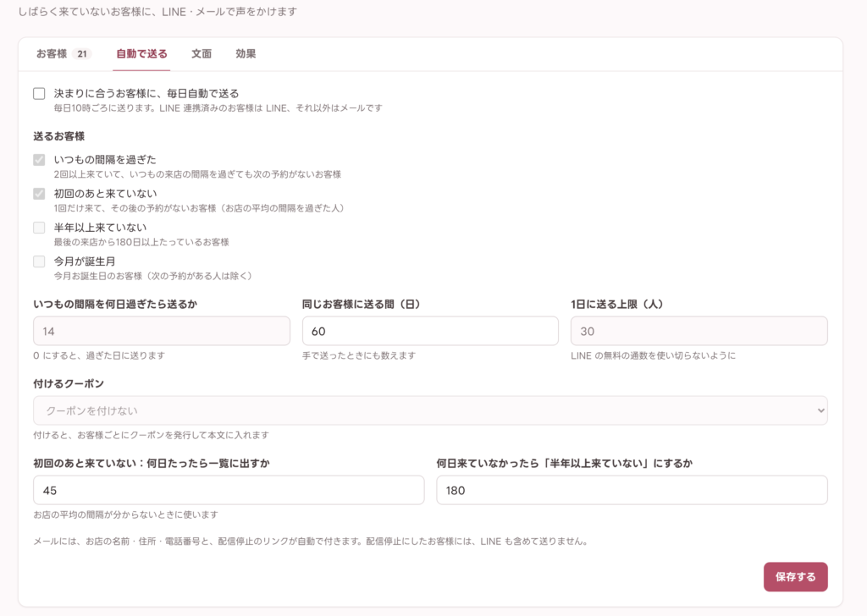Click the 保存する button
This screenshot has width=867, height=616.
(796, 577)
